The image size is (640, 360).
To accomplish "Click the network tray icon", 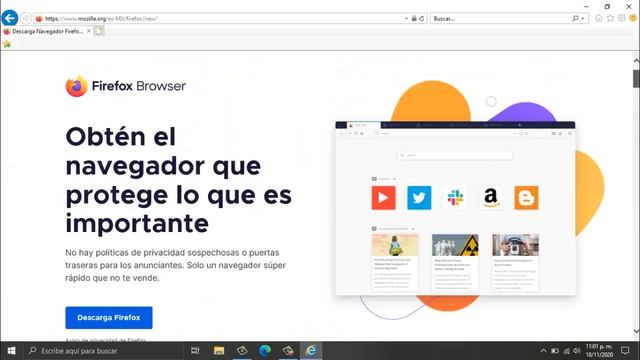I will pos(566,351).
